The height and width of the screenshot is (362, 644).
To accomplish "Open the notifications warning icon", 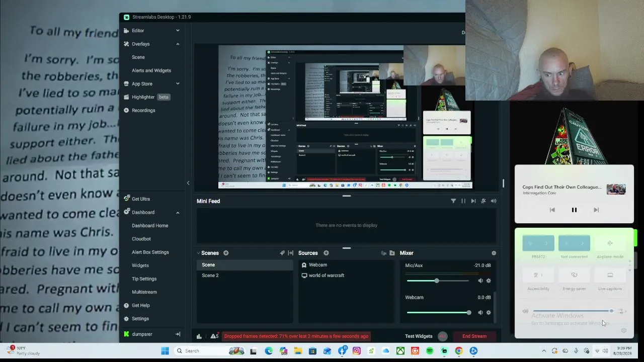I will tap(214, 336).
